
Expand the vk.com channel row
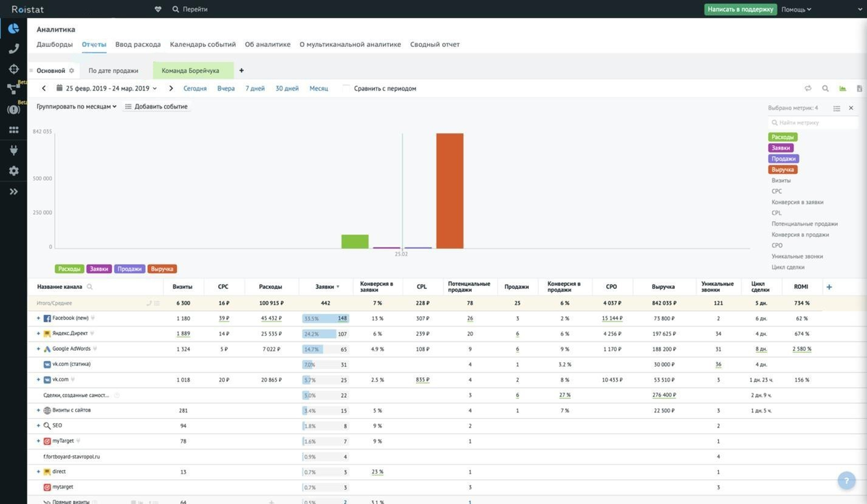[38, 379]
